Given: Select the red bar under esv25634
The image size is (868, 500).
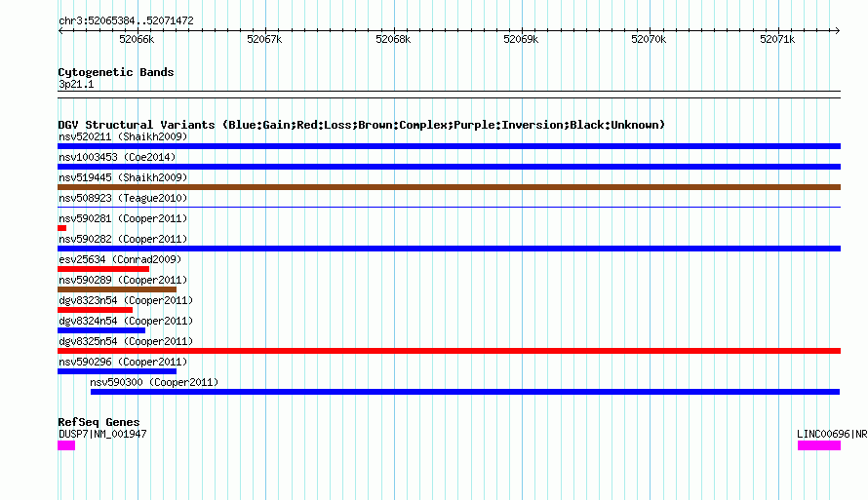Looking at the screenshot, I should tap(103, 269).
